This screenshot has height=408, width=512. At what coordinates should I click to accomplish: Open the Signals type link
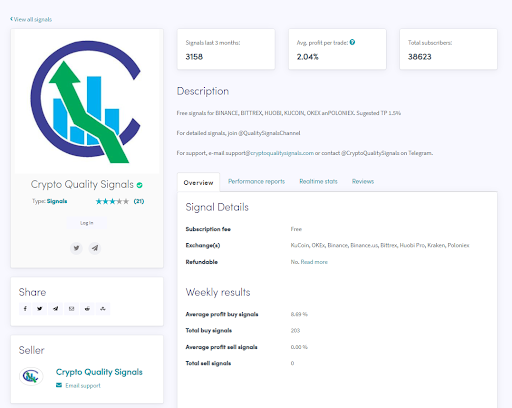(57, 201)
